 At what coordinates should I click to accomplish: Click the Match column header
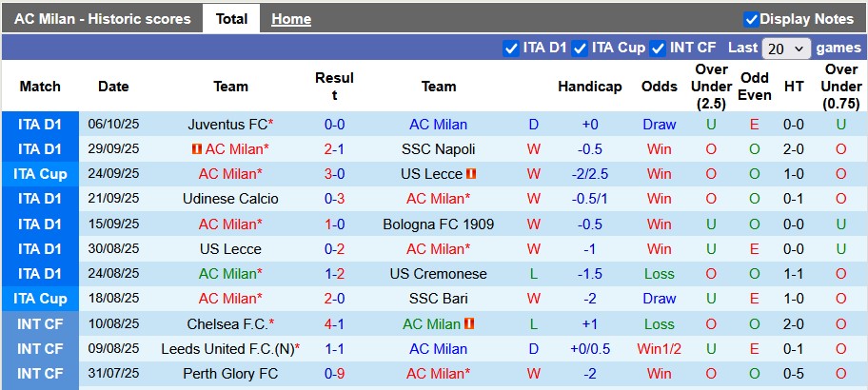(x=40, y=87)
